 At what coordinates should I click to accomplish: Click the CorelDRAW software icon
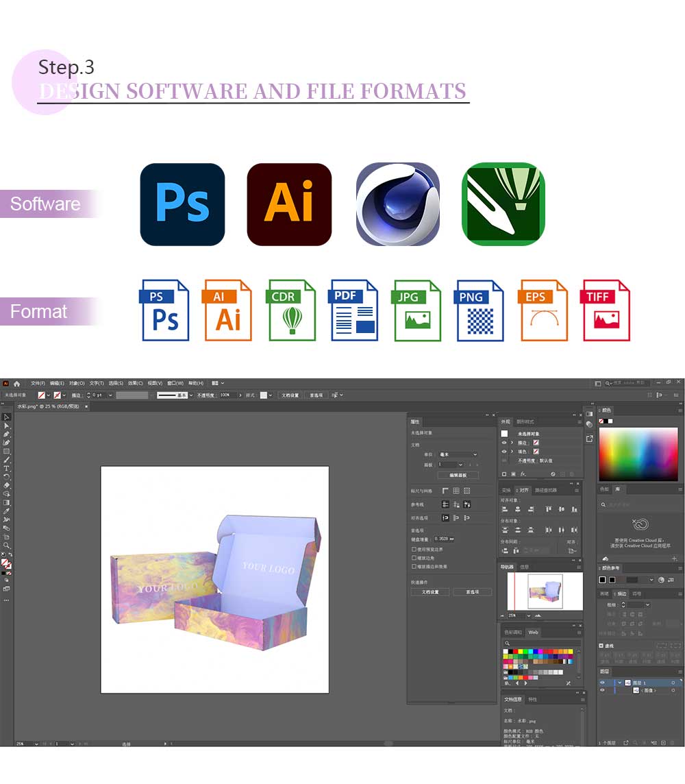(503, 204)
